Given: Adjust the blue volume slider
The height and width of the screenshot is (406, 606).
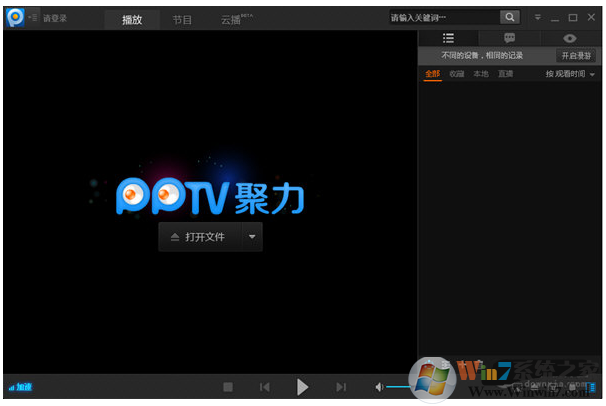Looking at the screenshot, I should tap(398, 387).
